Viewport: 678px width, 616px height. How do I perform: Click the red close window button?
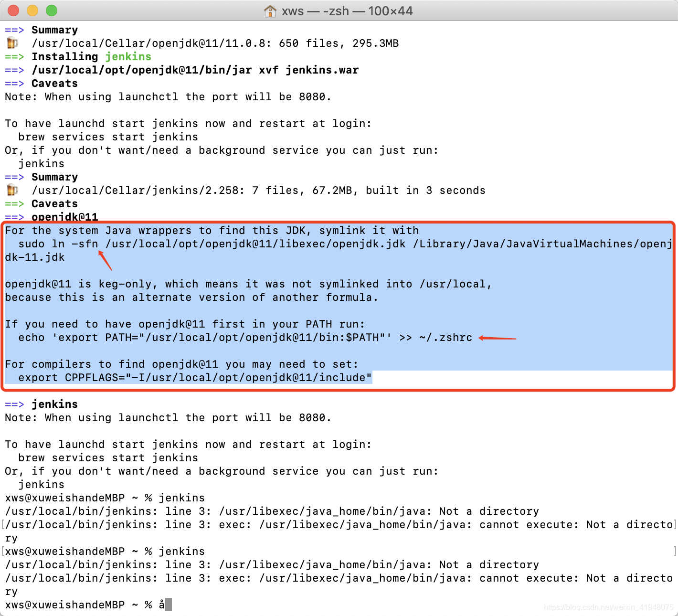tap(13, 11)
